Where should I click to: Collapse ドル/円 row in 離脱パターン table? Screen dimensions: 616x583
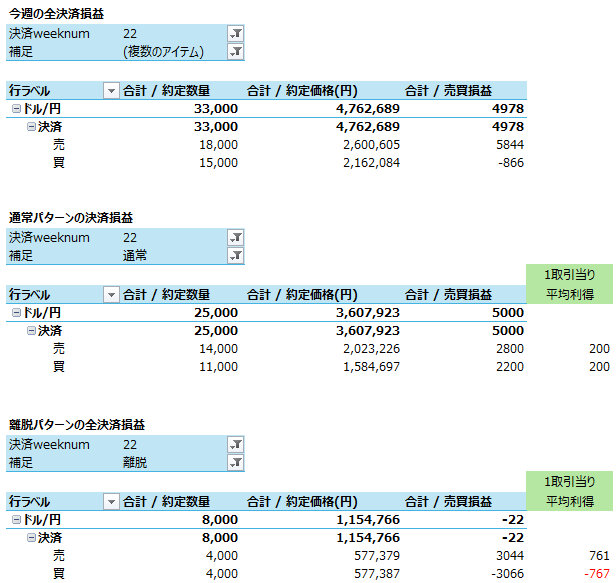pyautogui.click(x=15, y=520)
